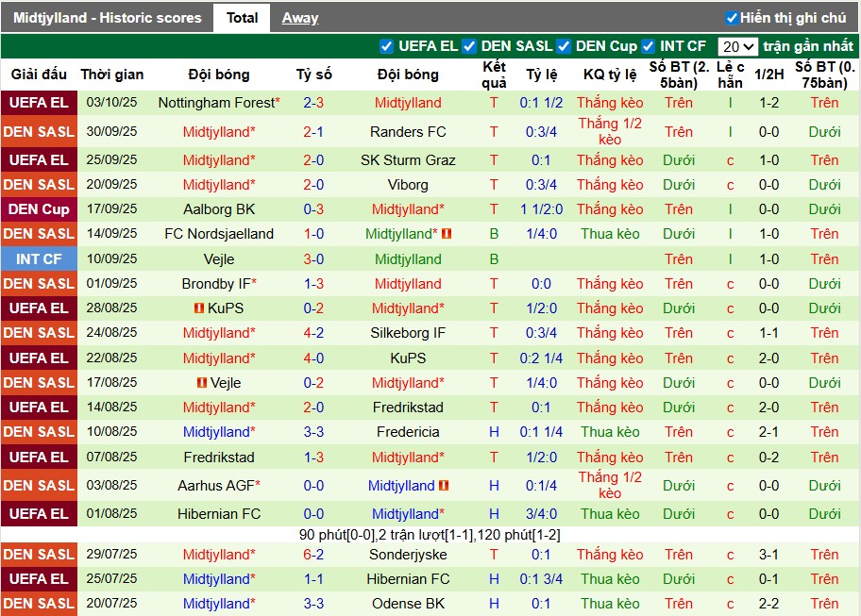Select the UEFA EL badge on the Nottingham Forest row

tap(39, 103)
